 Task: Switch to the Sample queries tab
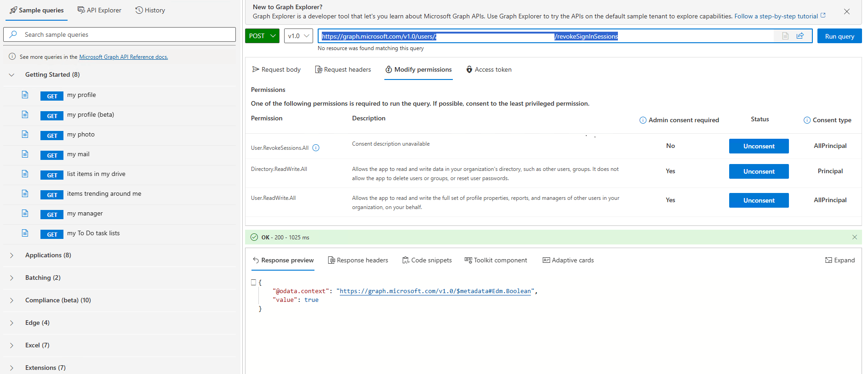coord(37,10)
